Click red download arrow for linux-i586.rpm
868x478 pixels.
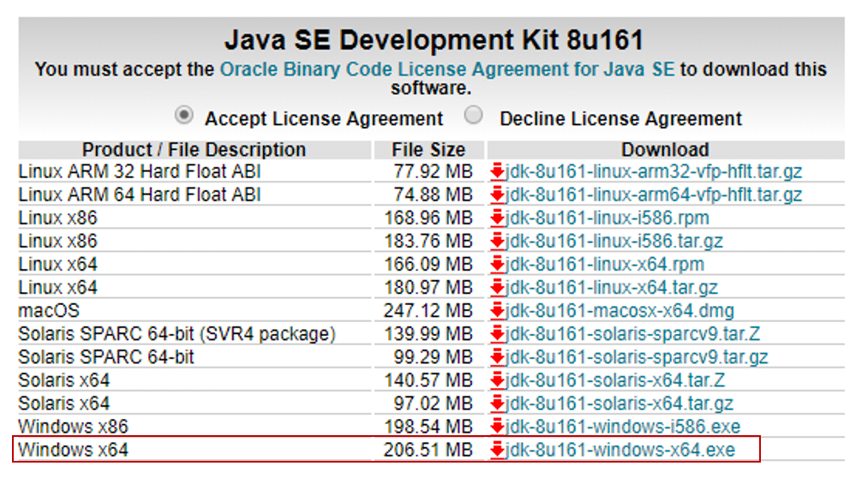pos(497,218)
